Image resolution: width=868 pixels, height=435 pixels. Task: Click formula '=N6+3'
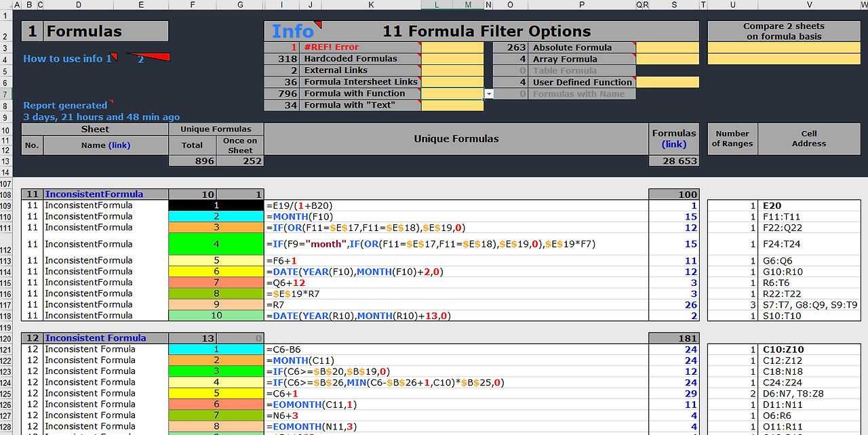coord(282,415)
